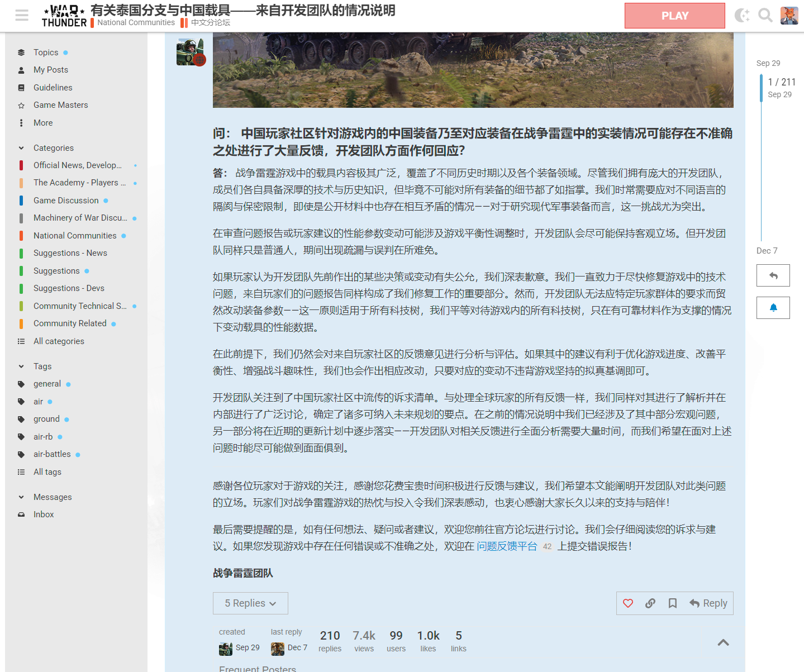
Task: Open the 问题反馈平台 link
Action: pos(507,546)
